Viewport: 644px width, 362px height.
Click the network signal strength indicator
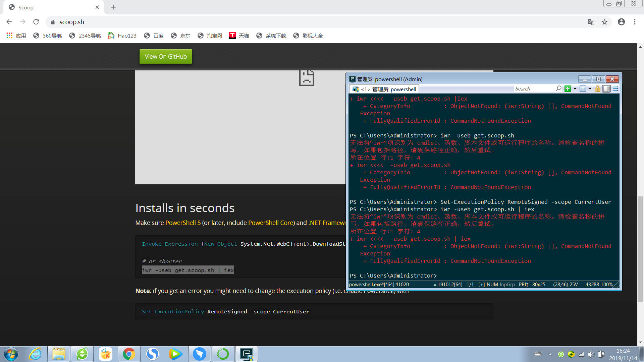click(x=581, y=354)
